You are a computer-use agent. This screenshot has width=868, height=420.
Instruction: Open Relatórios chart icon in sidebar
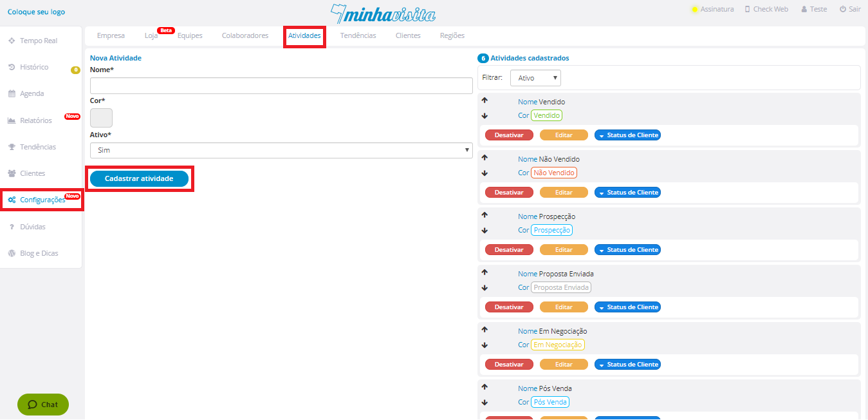12,120
